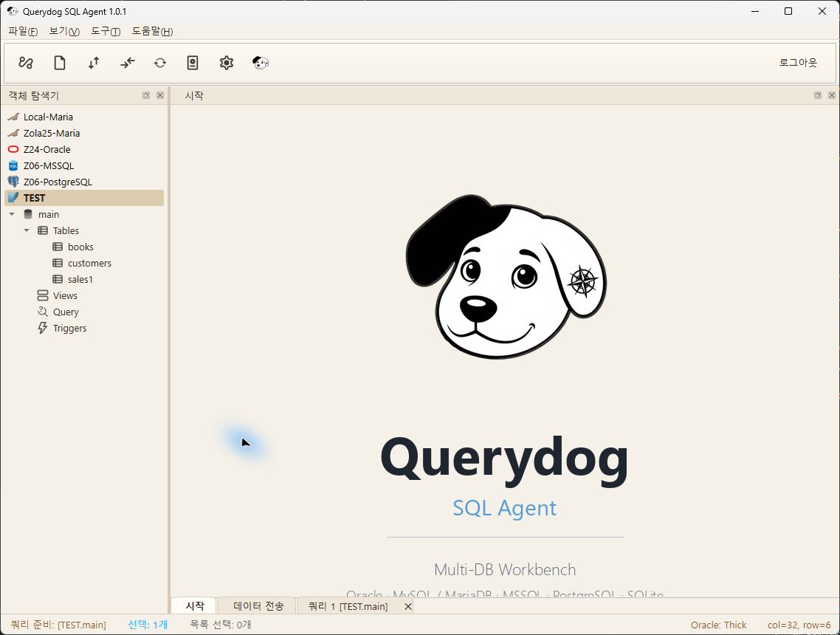
Task: Click the PostgreSQL elephant icon
Action: (x=13, y=182)
